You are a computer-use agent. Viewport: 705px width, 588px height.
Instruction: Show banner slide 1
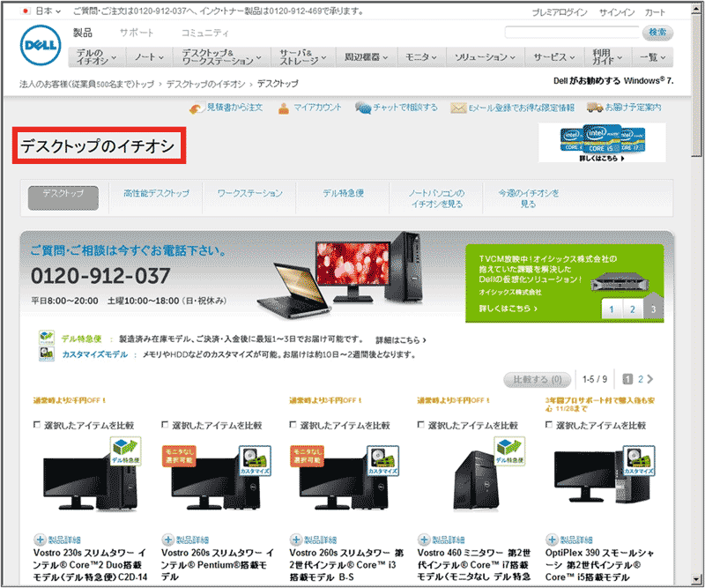(612, 309)
